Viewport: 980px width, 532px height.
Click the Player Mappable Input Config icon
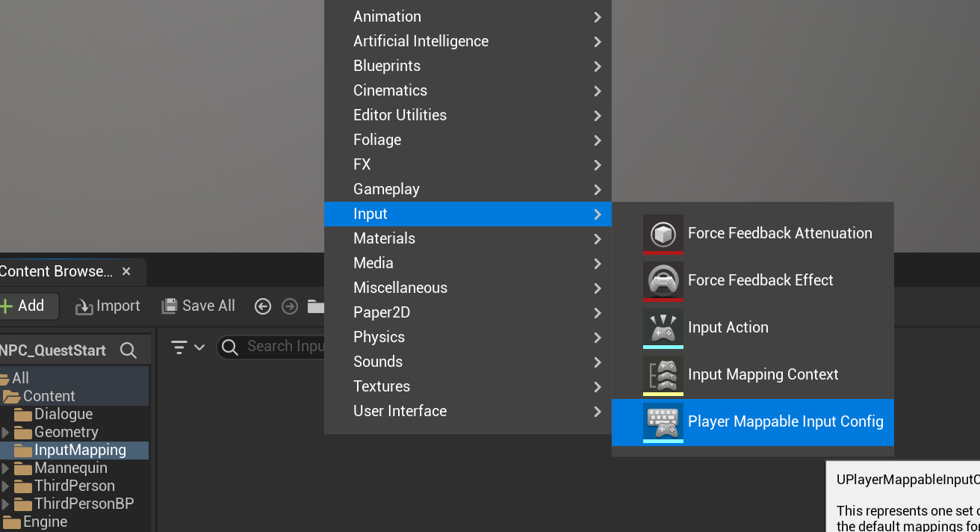click(x=663, y=422)
